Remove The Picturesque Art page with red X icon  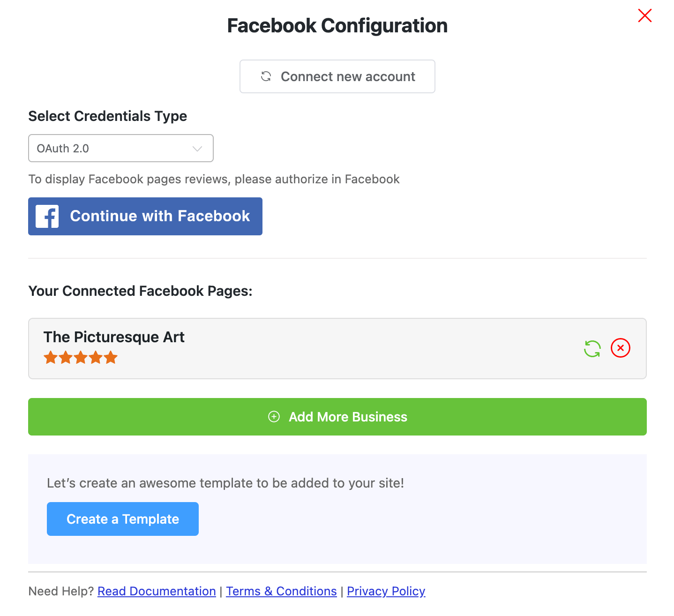620,348
